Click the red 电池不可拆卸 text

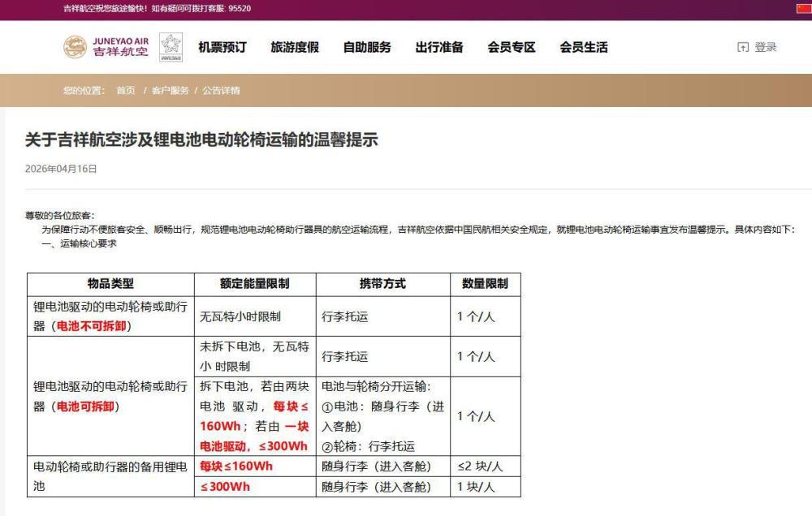pos(91,326)
